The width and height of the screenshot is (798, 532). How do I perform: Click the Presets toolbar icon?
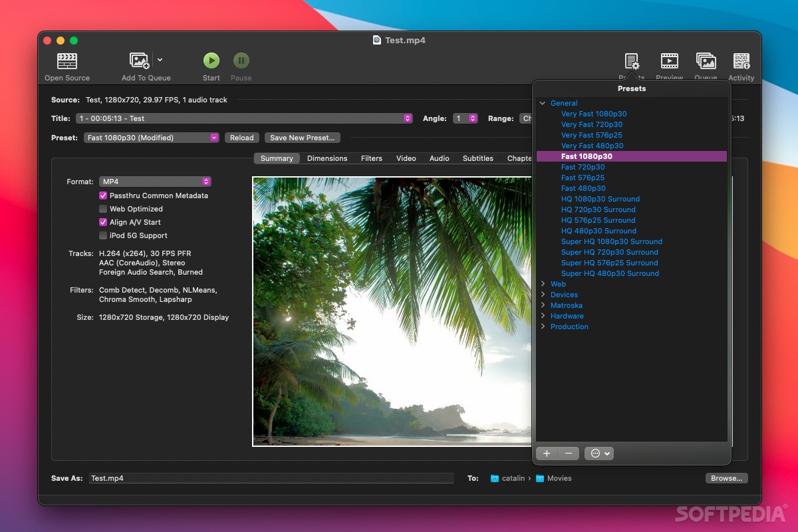pos(630,61)
